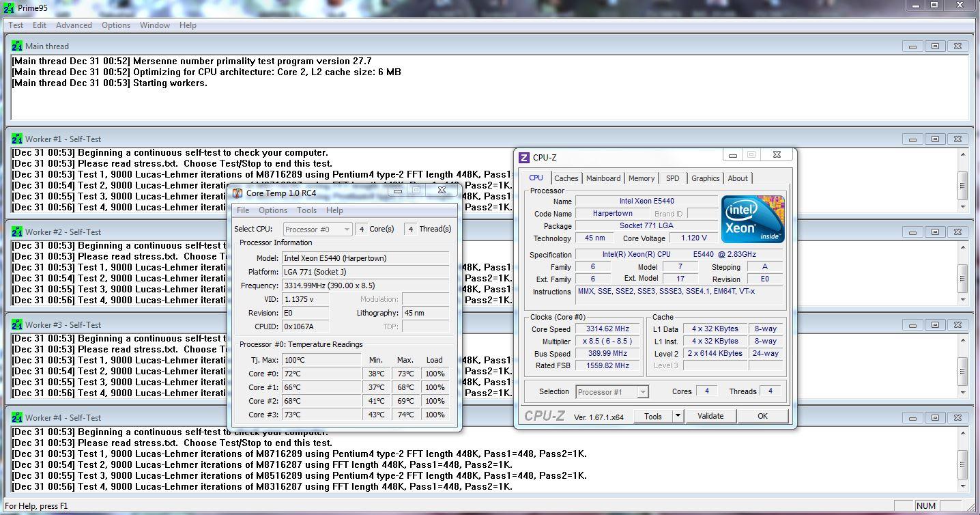The image size is (980, 515).
Task: Click the CPU-Z title bar icon
Action: 524,158
